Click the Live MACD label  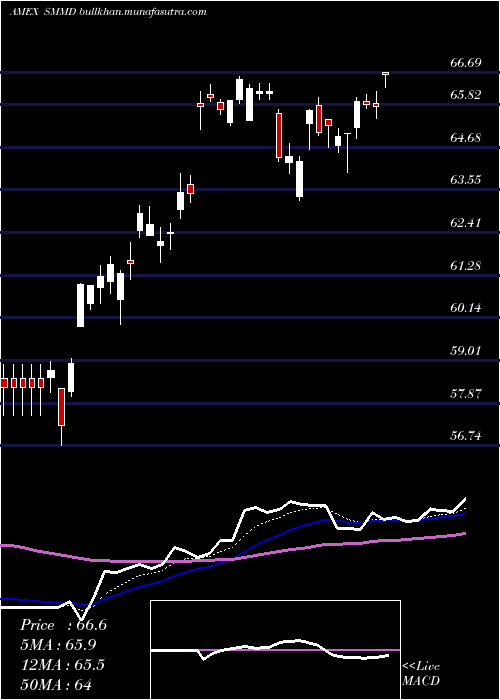[421, 674]
